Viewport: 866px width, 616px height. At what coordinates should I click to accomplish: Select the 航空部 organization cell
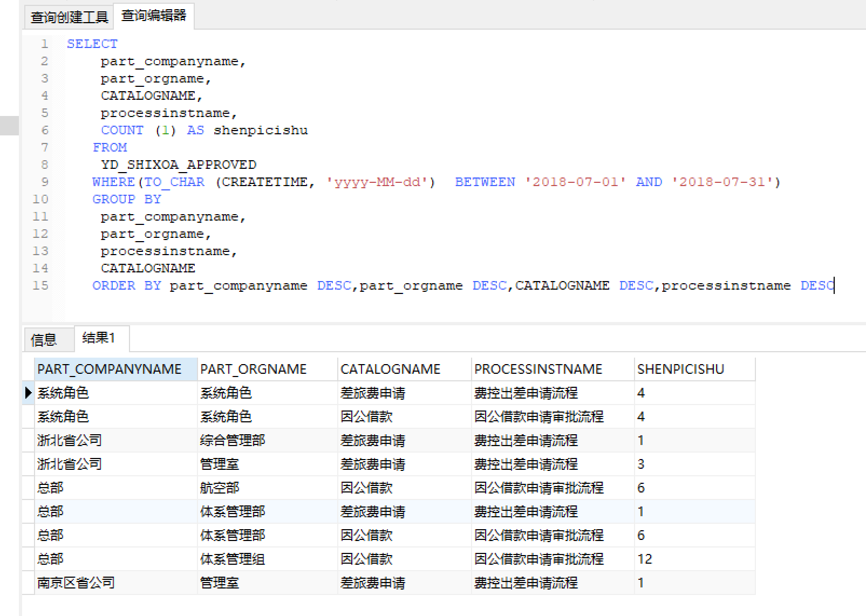220,488
